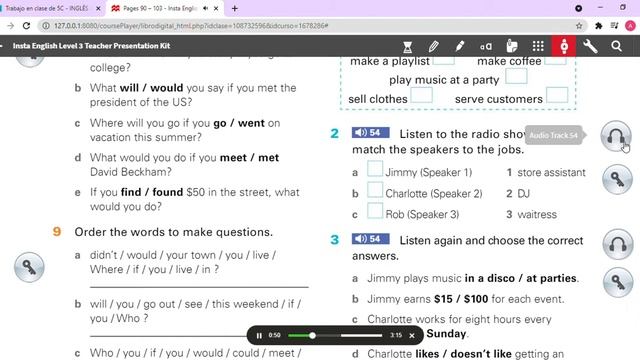Show answer key for exercise 2
Image resolution: width=640 pixels, height=360 pixels.
pyautogui.click(x=617, y=179)
